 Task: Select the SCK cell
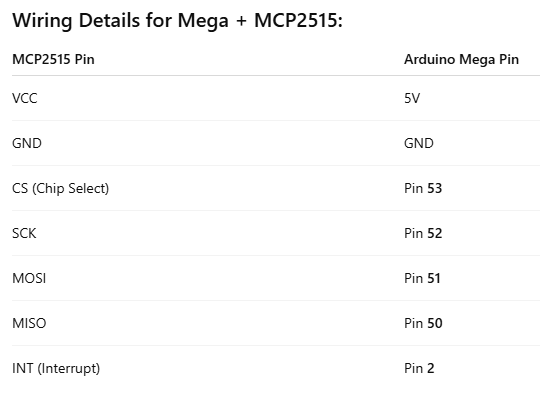coord(24,233)
